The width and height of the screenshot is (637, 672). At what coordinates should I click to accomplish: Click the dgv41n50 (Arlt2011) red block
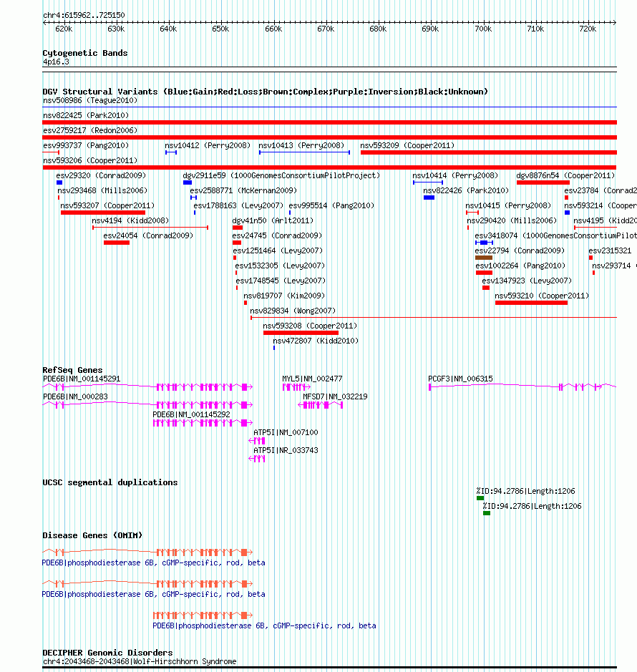pyautogui.click(x=238, y=228)
